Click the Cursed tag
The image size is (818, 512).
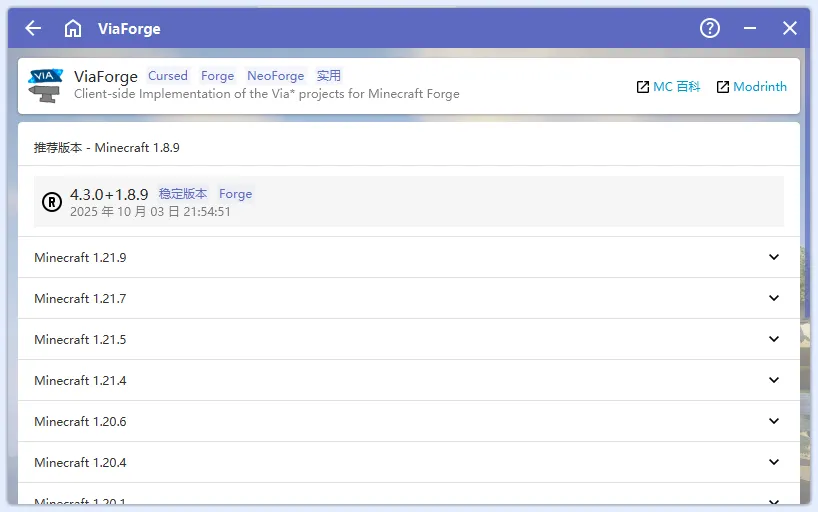[168, 76]
